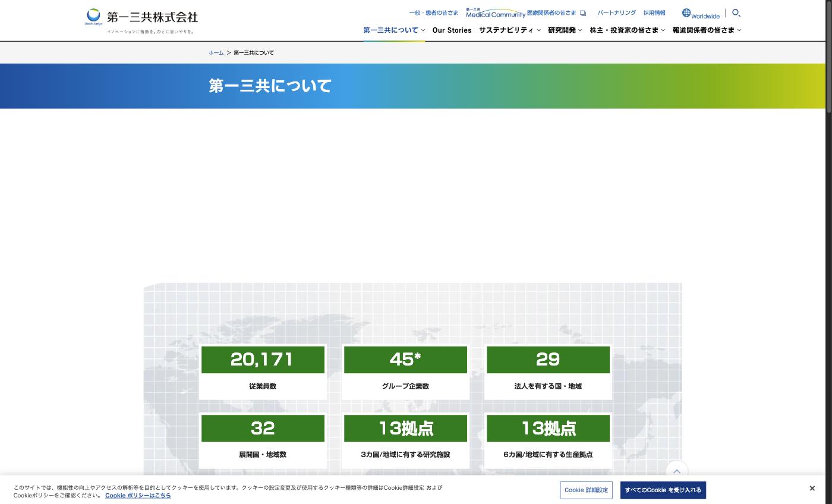Click the 45* グループ企業数 card

(405, 371)
